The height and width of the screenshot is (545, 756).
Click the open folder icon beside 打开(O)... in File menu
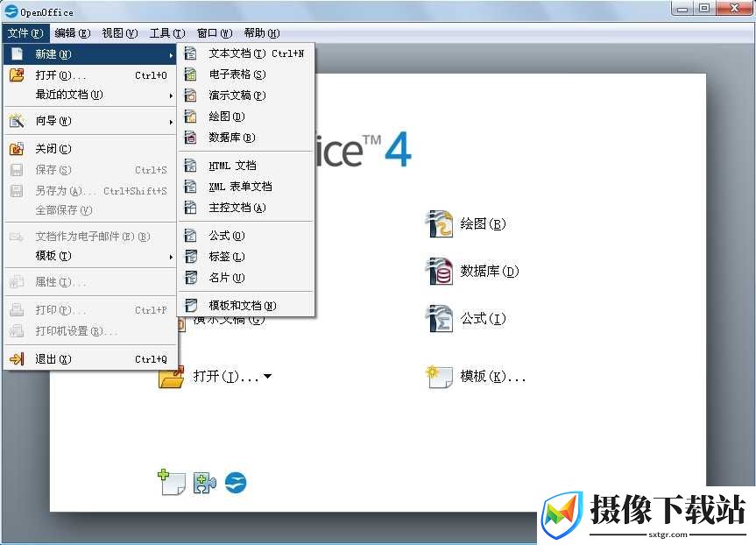click(17, 75)
